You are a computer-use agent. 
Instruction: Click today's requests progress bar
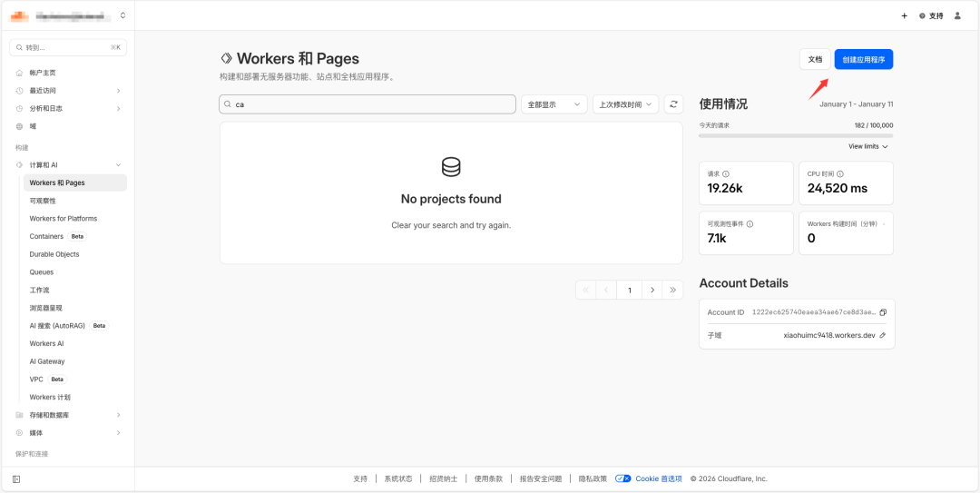coord(797,136)
